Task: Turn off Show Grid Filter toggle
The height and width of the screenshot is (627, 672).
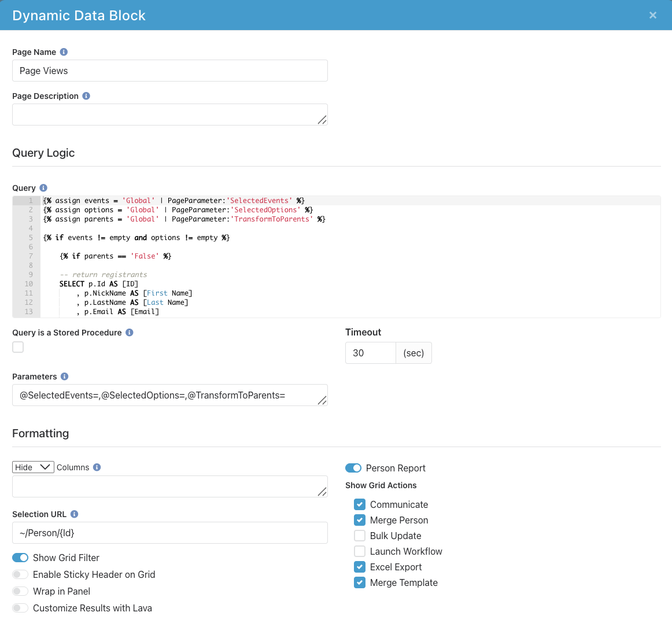Action: (20, 558)
